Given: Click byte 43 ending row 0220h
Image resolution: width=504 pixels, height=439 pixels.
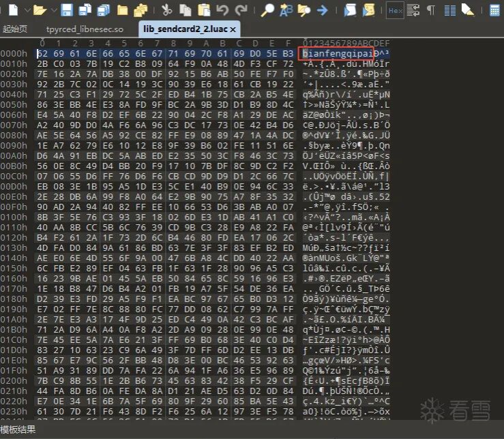Looking at the screenshot, I should (288, 402).
